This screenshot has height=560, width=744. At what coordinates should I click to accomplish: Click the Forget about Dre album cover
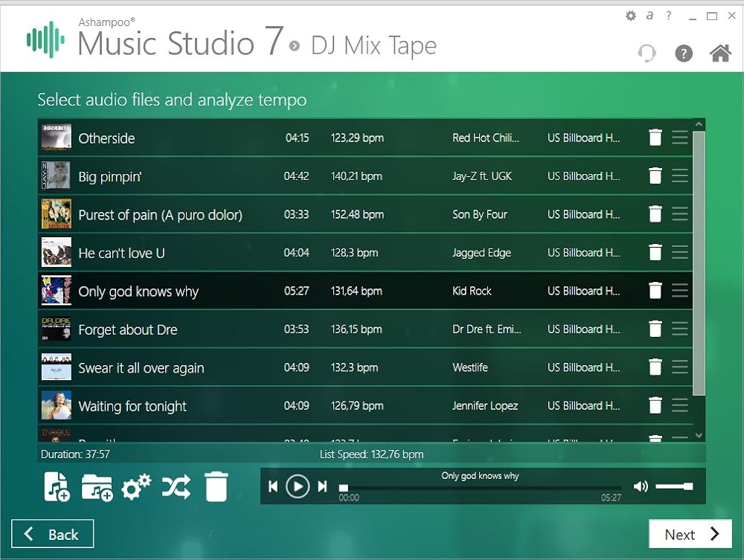57,329
